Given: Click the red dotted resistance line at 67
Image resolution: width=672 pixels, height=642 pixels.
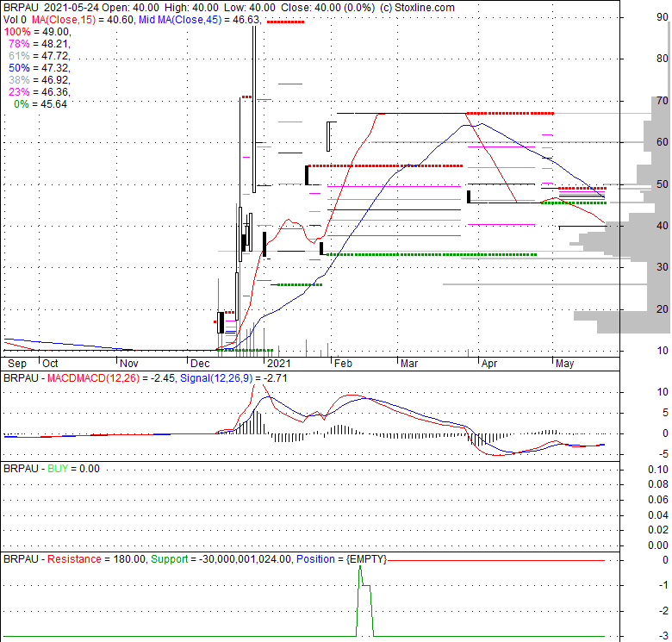Looking at the screenshot, I should (509, 113).
